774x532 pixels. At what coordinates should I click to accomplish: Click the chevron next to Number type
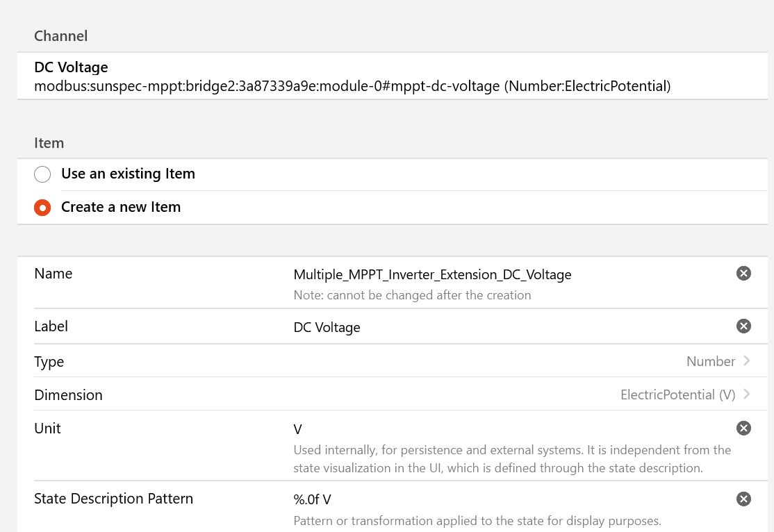pos(748,361)
